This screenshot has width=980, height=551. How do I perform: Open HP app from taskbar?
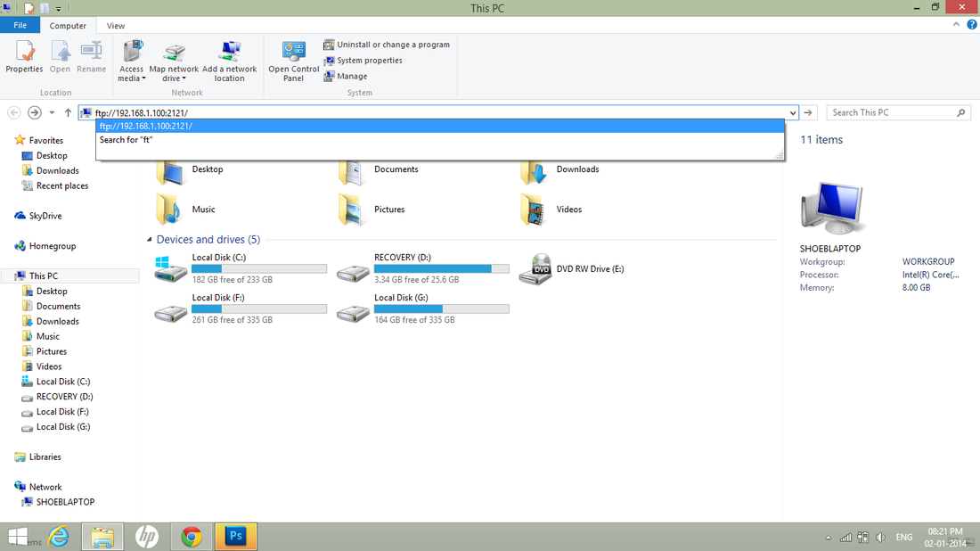coord(147,537)
